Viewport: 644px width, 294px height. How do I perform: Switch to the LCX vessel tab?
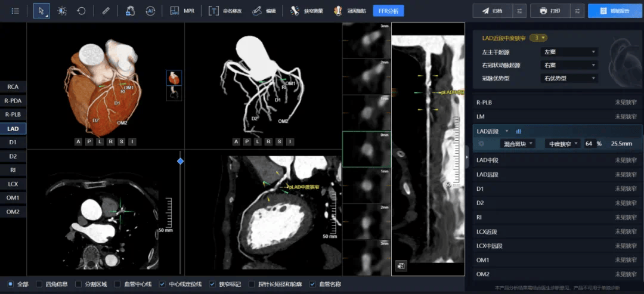[x=13, y=184]
